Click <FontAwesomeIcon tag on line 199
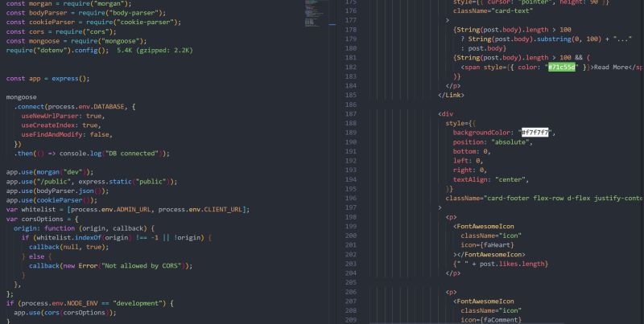The height and width of the screenshot is (324, 644). (484, 227)
